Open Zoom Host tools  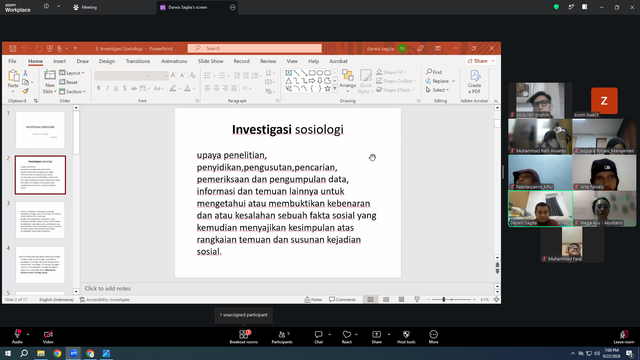pyautogui.click(x=406, y=337)
